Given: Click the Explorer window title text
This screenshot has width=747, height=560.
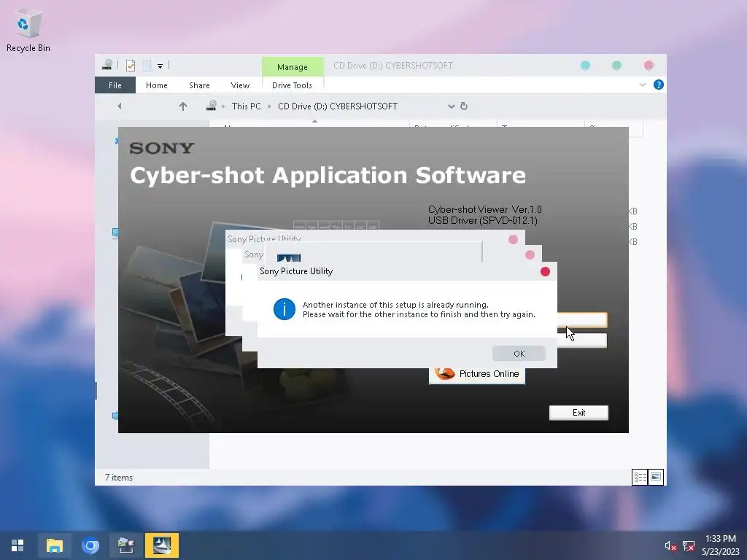Looking at the screenshot, I should [393, 65].
